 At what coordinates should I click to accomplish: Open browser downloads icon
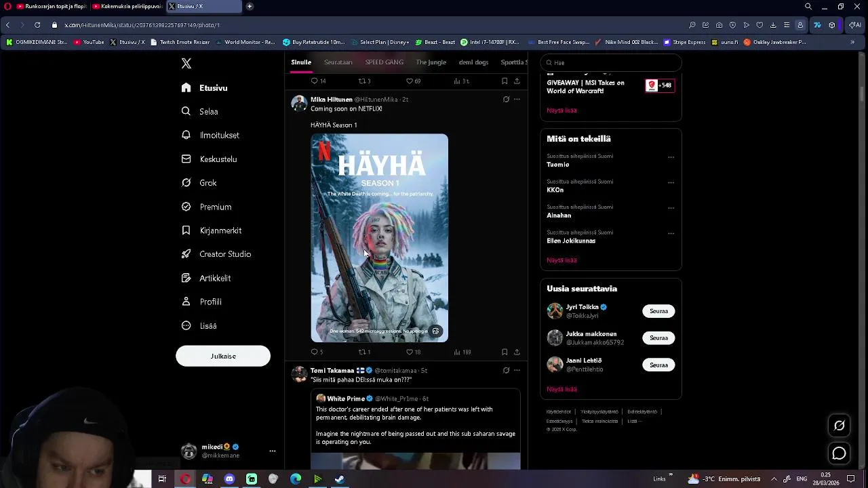(773, 25)
